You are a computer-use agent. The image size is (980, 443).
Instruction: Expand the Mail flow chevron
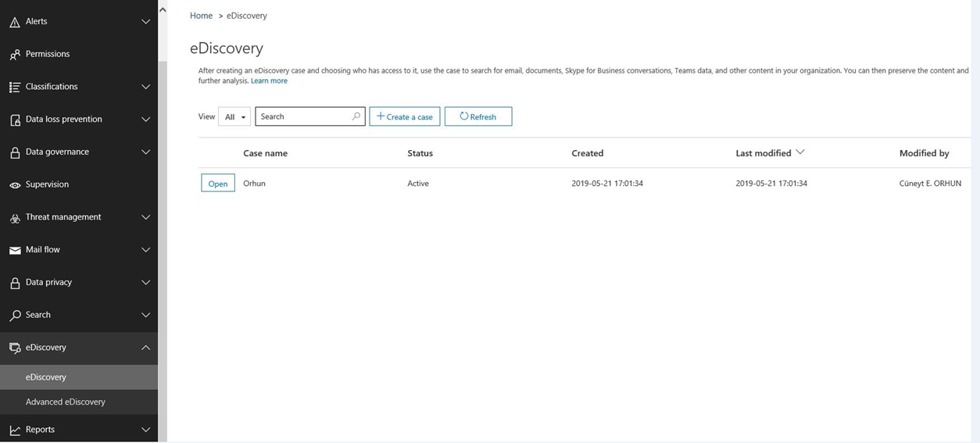pyautogui.click(x=145, y=250)
